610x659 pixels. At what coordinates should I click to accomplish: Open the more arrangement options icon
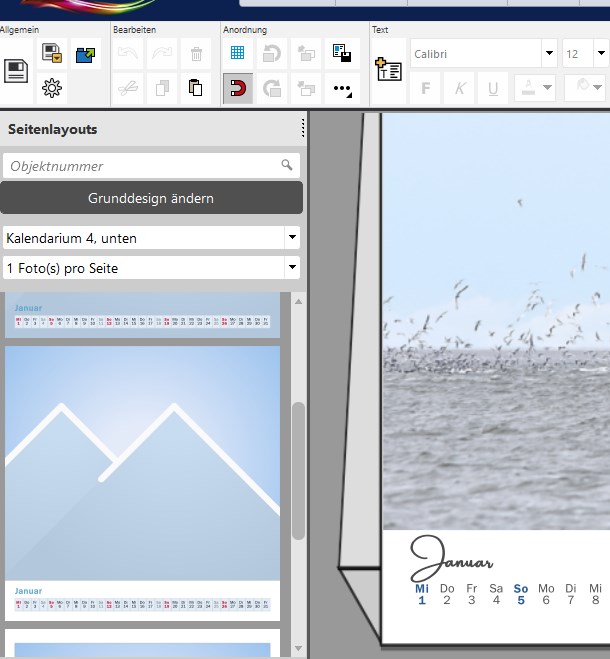point(342,88)
